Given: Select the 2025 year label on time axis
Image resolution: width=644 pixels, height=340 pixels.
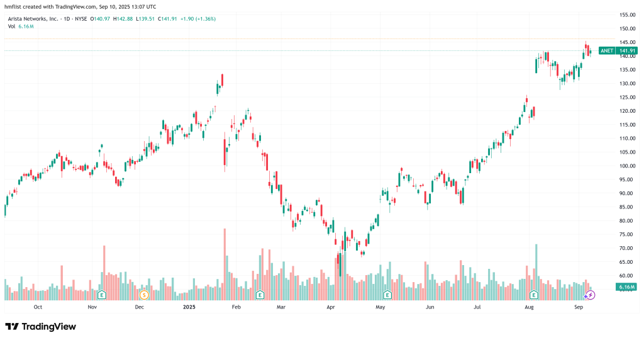Looking at the screenshot, I should click(x=190, y=307).
